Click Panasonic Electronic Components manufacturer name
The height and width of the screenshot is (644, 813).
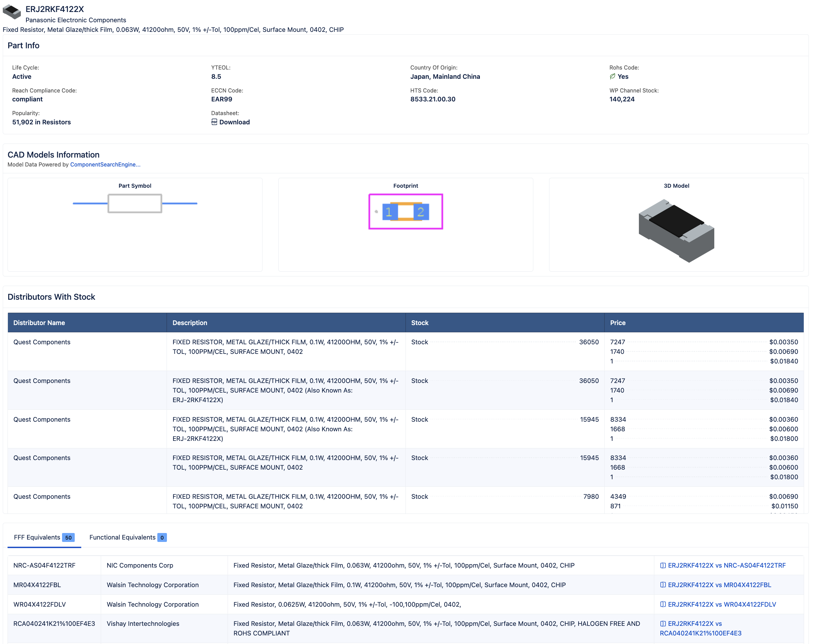click(x=76, y=20)
